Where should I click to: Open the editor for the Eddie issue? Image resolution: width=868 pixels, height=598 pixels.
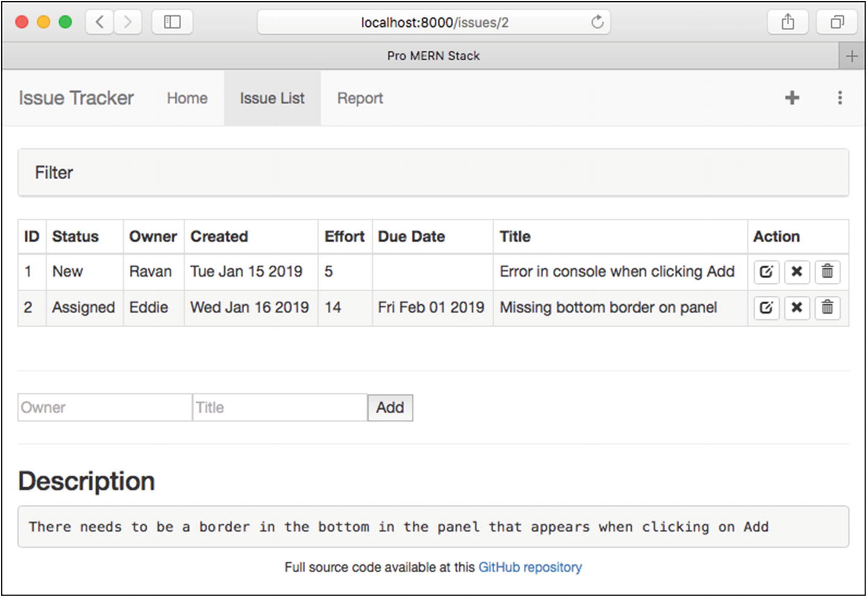[766, 308]
